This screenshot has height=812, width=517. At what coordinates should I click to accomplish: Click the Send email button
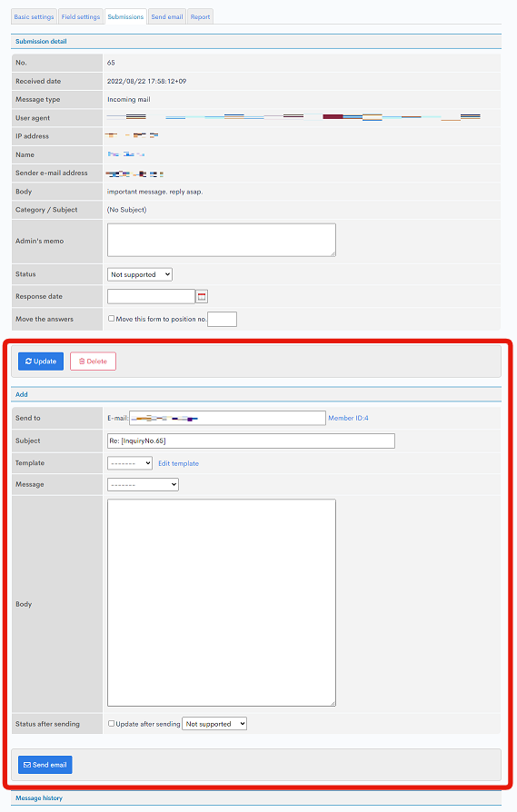click(x=45, y=765)
